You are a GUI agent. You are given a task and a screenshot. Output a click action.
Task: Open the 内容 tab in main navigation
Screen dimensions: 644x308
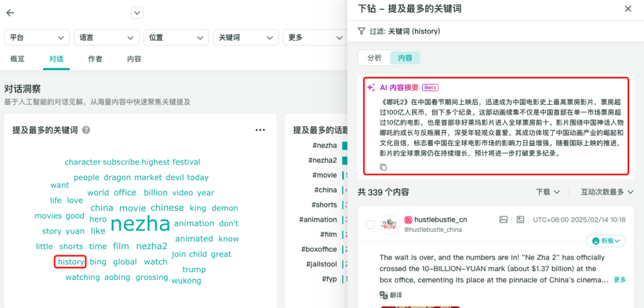pos(134,59)
